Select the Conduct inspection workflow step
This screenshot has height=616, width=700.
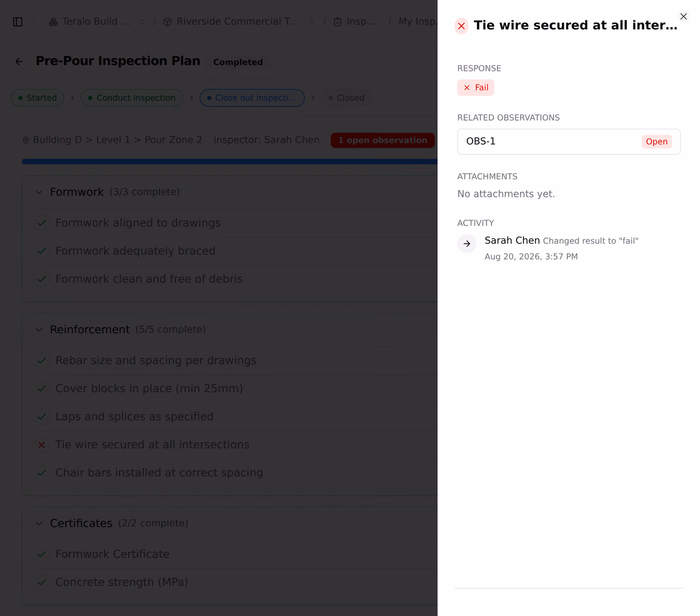point(132,98)
